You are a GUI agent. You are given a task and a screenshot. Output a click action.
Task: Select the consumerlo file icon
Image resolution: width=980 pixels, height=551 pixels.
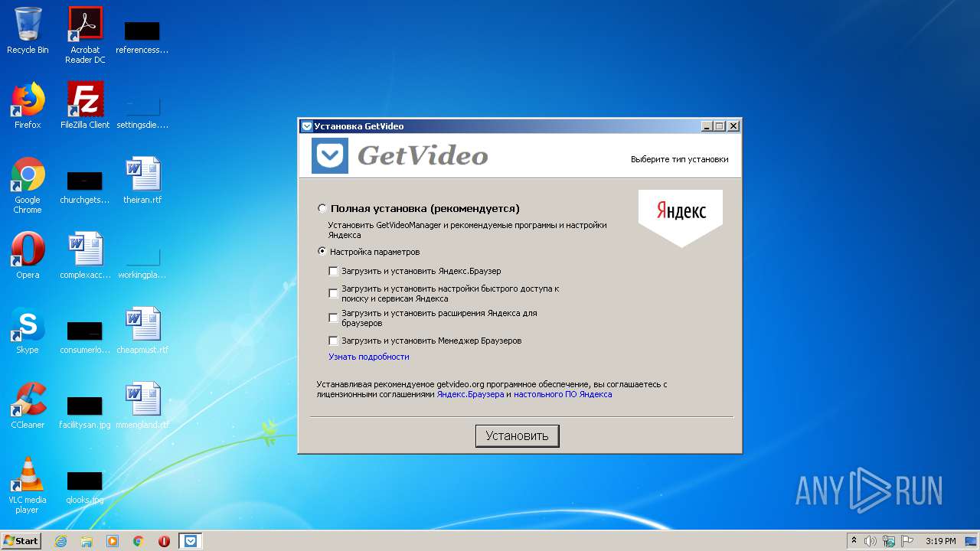(x=85, y=337)
